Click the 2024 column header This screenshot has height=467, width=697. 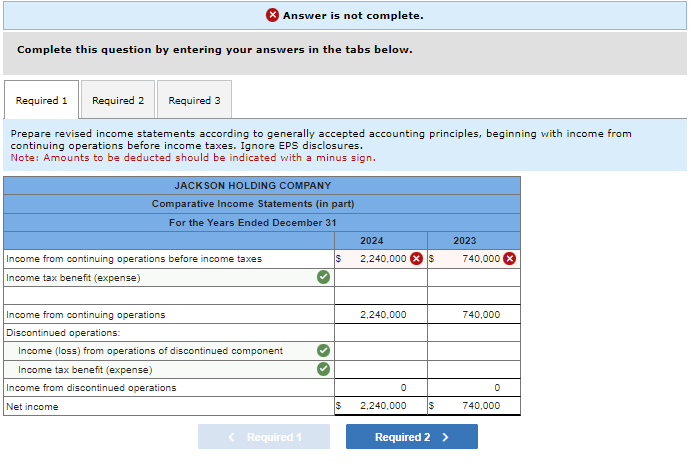(372, 240)
